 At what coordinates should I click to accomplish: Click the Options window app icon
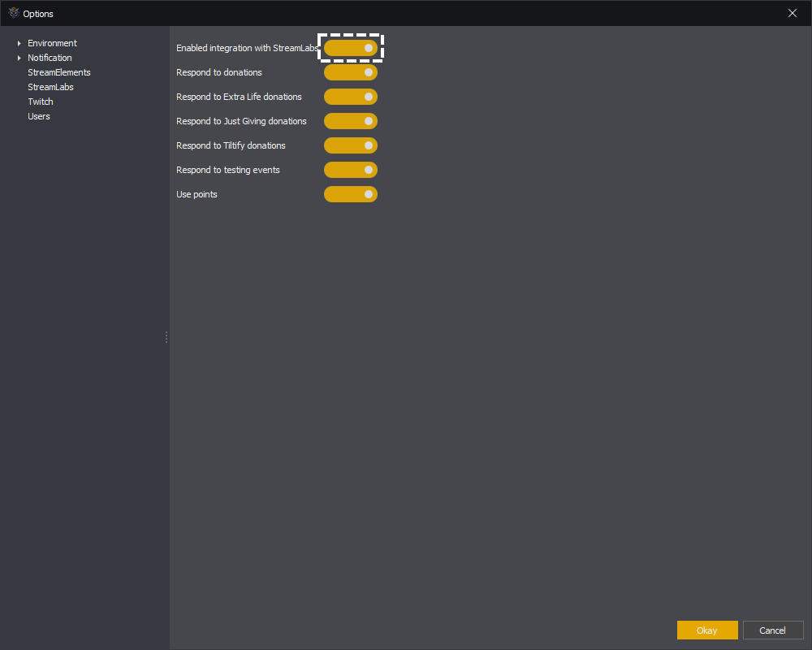pyautogui.click(x=14, y=13)
